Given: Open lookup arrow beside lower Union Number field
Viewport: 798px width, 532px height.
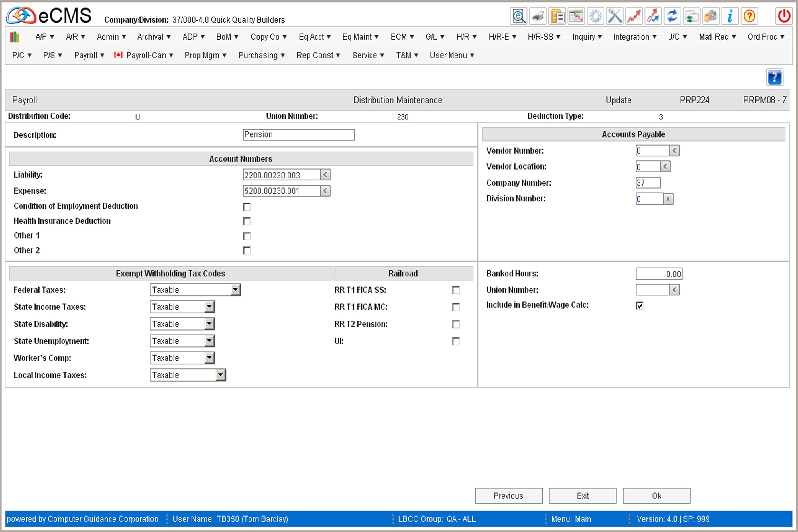Looking at the screenshot, I should [x=675, y=290].
